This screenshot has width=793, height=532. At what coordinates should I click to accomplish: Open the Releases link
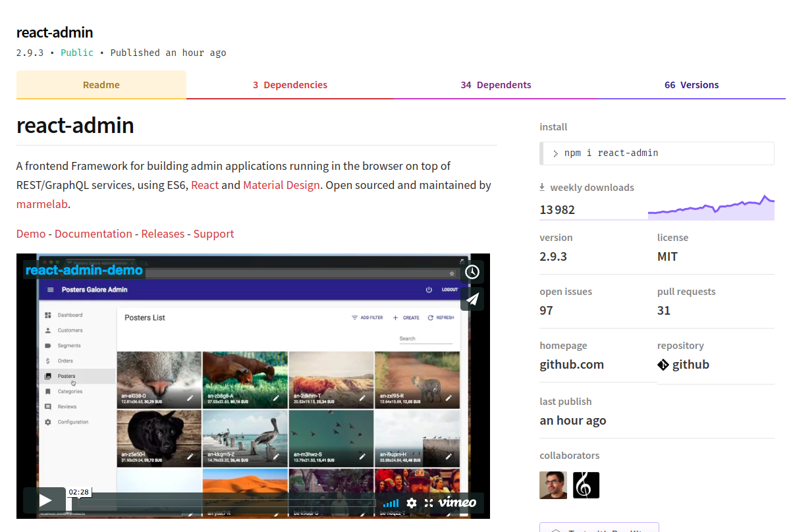(x=163, y=234)
